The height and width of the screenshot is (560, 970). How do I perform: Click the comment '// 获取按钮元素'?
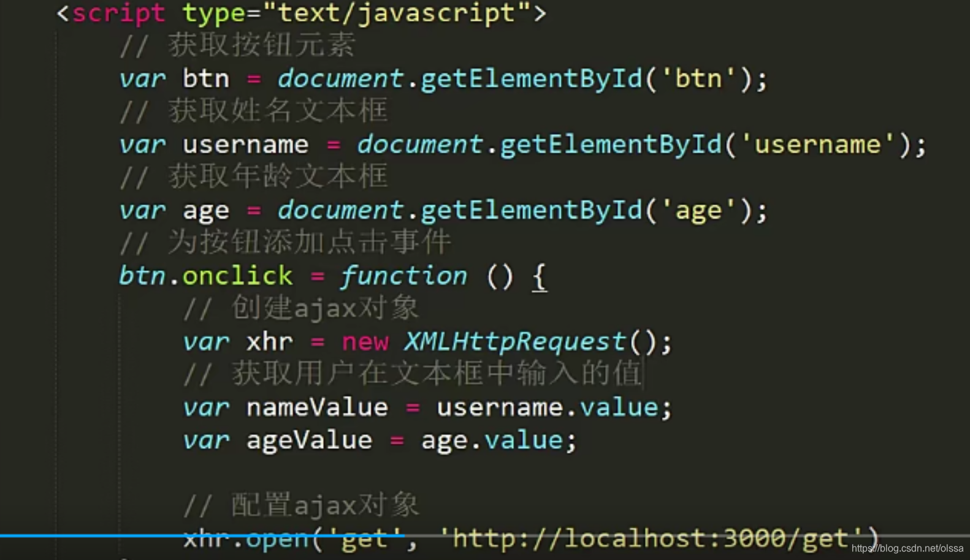click(237, 45)
